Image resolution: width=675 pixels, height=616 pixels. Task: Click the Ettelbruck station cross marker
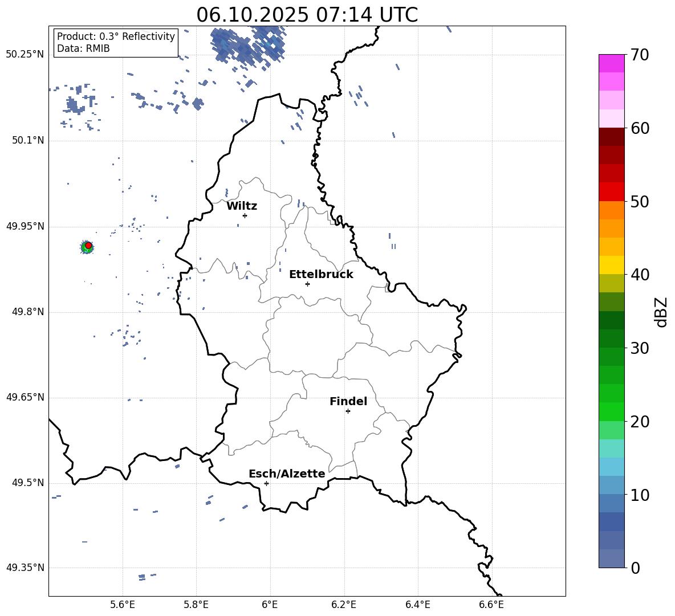(307, 284)
